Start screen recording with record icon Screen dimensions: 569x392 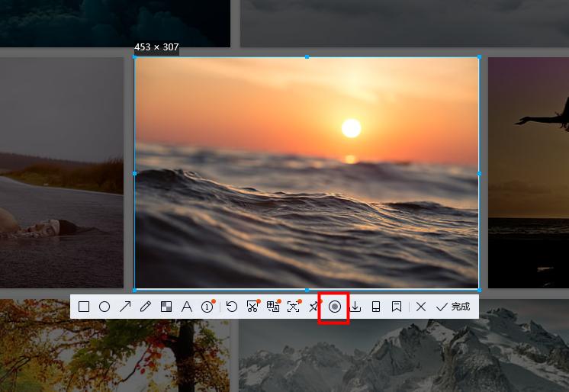334,307
